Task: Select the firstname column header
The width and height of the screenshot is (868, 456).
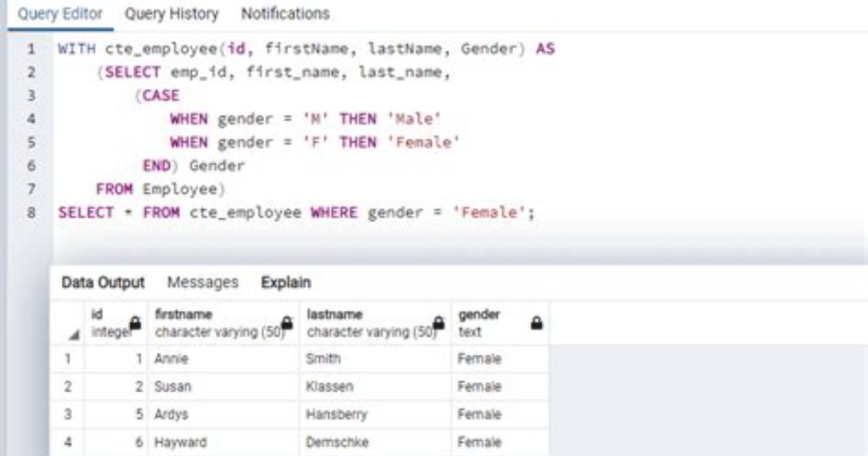Action: 224,324
